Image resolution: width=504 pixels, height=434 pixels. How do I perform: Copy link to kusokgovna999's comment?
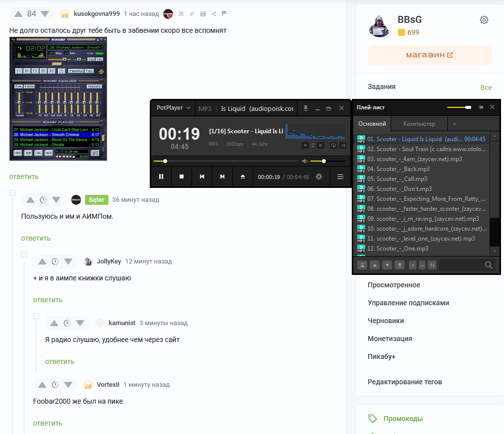point(192,14)
